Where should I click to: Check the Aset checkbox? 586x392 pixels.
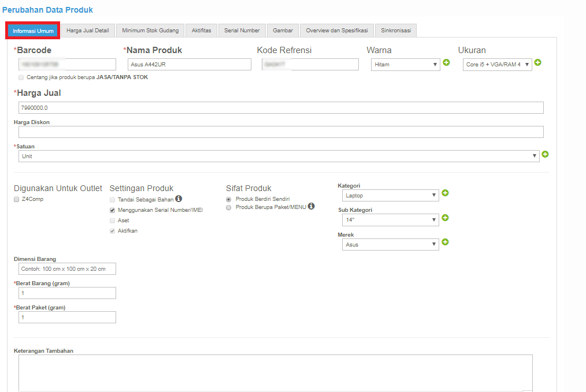tap(113, 221)
